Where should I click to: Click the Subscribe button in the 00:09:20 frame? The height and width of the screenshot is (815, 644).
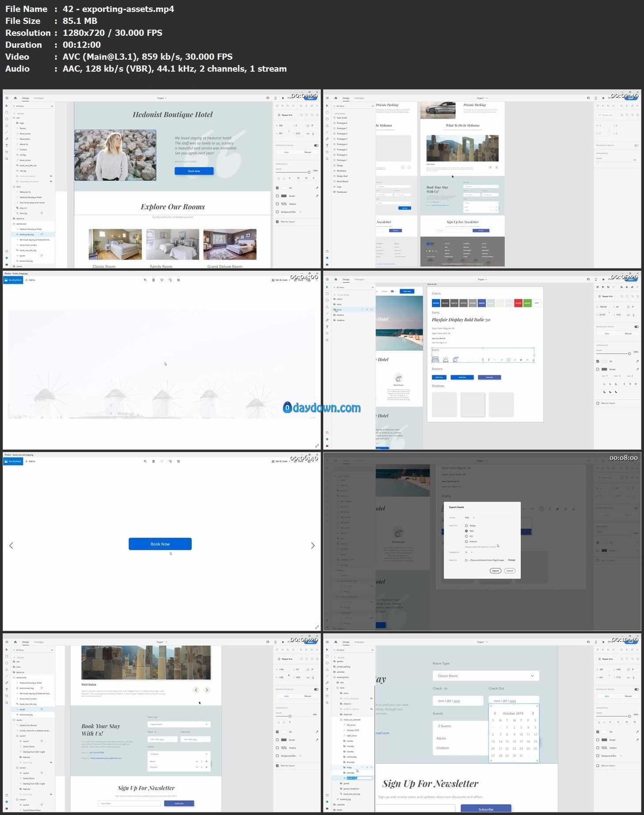(x=179, y=804)
